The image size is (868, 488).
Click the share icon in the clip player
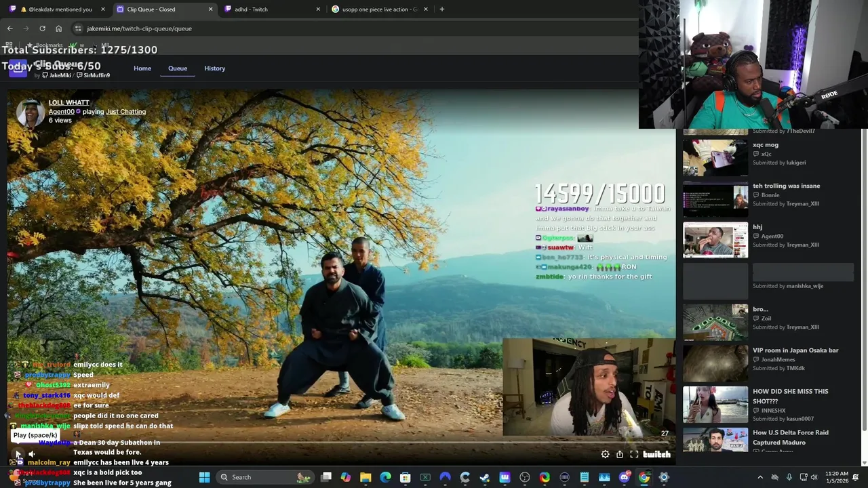coord(620,454)
